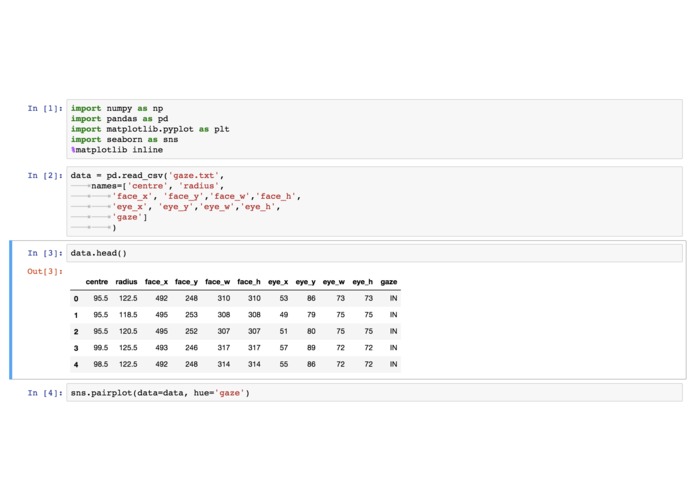Select the read_csv code cell In [2]
Viewport: 695px width, 494px height.
coord(374,202)
